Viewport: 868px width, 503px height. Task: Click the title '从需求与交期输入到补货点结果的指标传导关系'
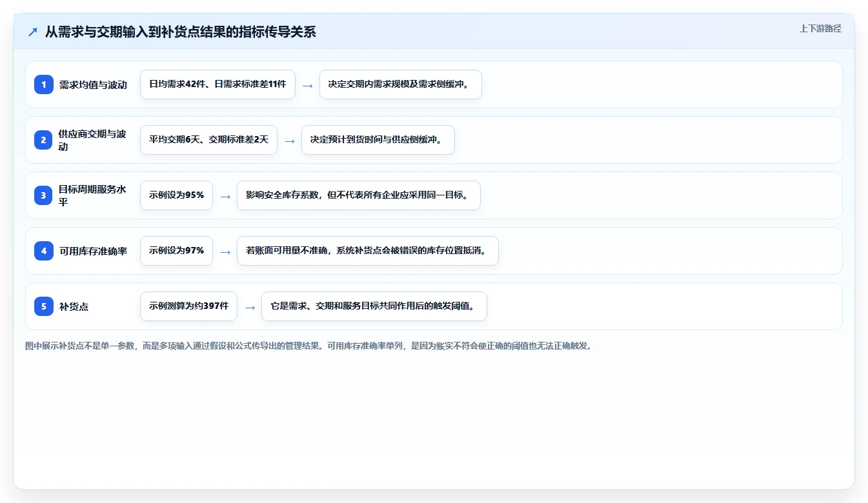point(181,32)
